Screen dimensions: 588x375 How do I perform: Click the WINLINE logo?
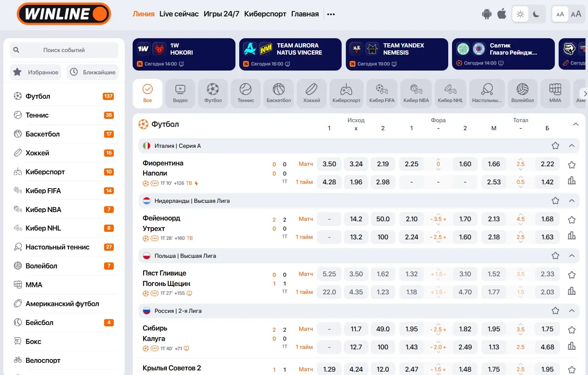[x=64, y=14]
